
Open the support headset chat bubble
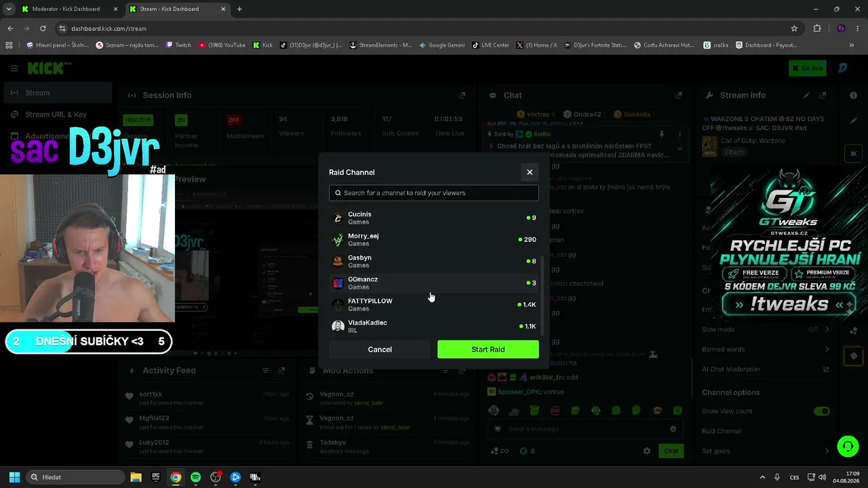click(x=848, y=446)
